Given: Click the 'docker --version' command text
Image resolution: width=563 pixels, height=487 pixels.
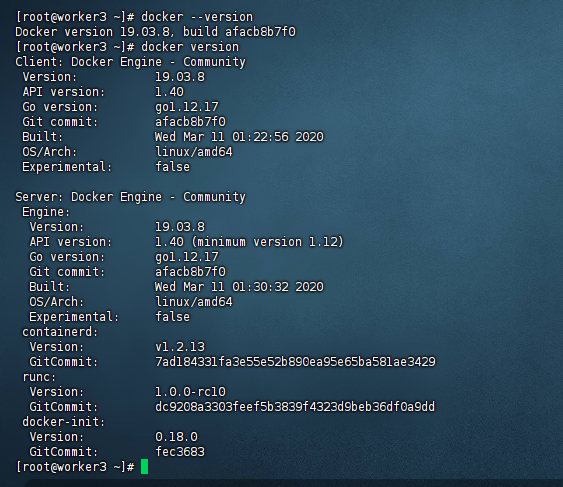Looking at the screenshot, I should coord(197,17).
